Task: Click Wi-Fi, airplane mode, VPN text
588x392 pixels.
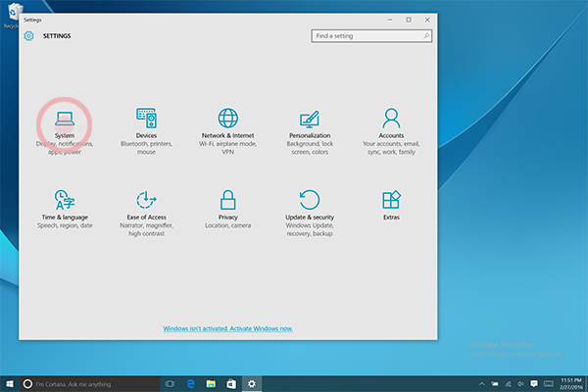Action: (228, 148)
